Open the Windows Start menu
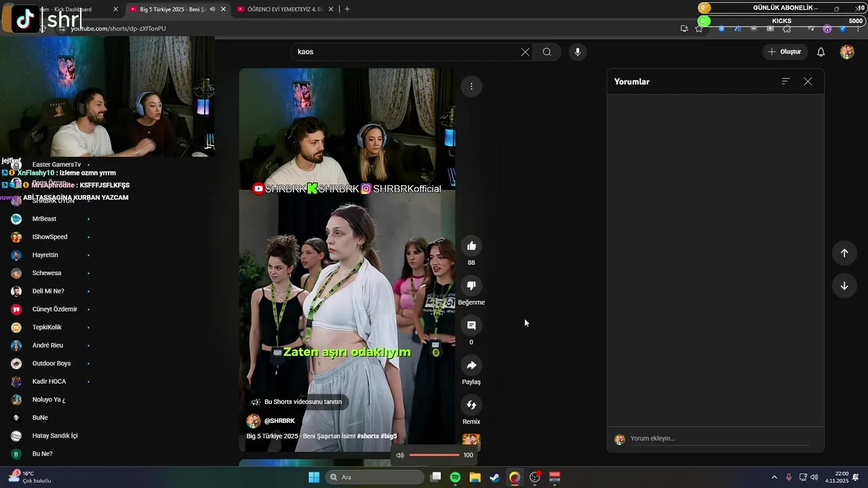 pos(314,477)
